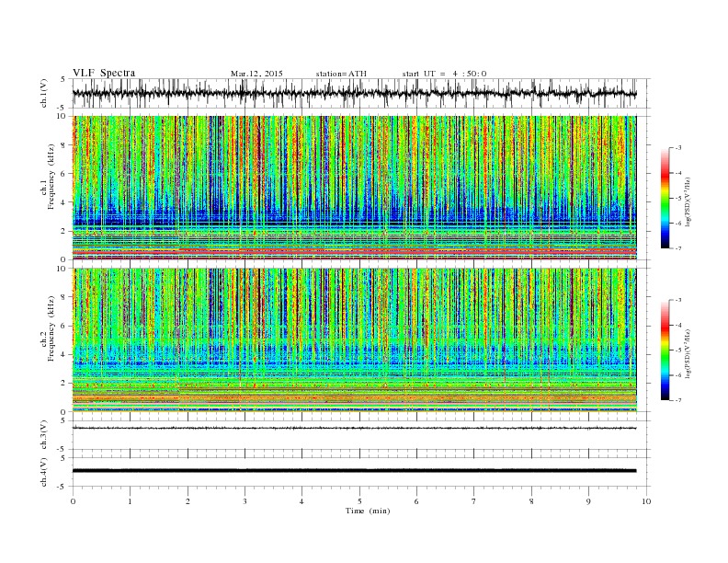Click the ch.1 spectrogram "6" kHz tick
This screenshot has width=728, height=563.
pos(64,174)
